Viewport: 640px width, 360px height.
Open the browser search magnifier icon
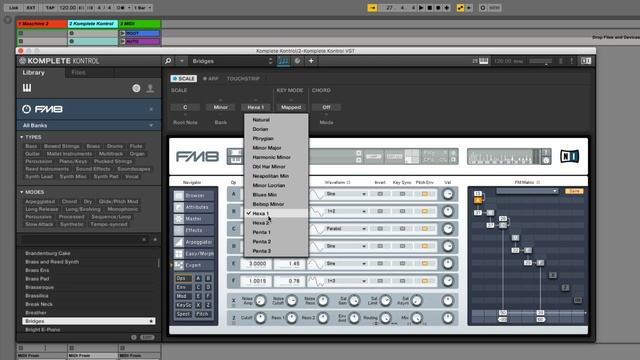pyautogui.click(x=168, y=61)
